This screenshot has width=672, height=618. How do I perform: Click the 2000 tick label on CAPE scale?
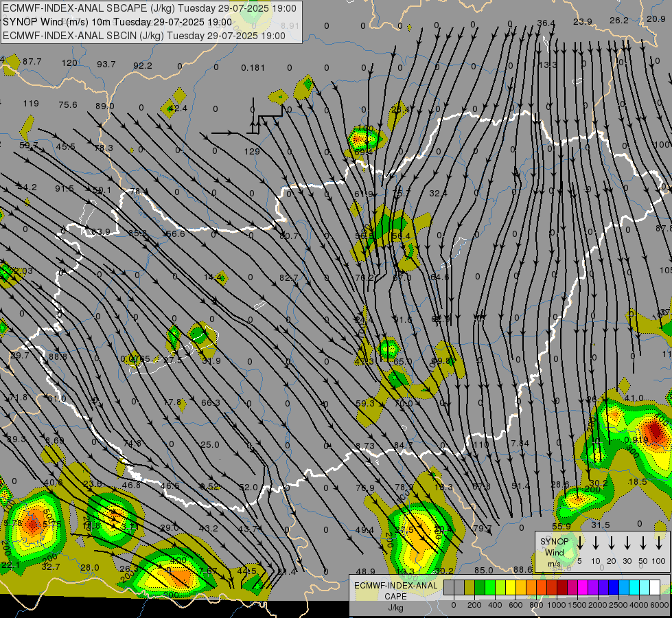point(598,605)
